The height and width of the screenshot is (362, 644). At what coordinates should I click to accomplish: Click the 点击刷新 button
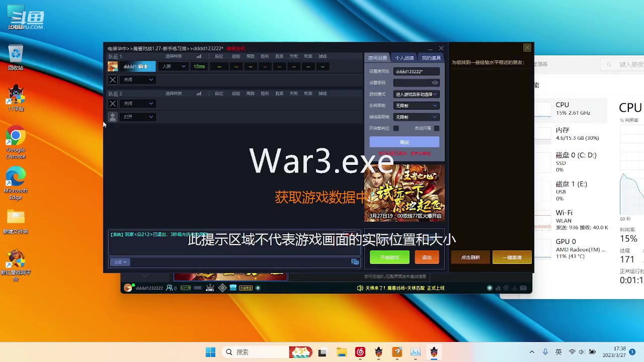pos(470,257)
